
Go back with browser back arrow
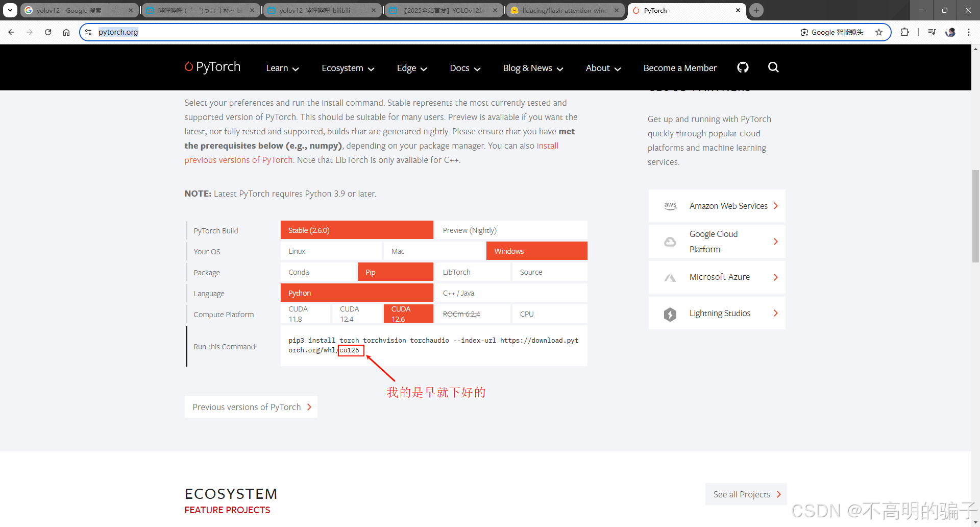(11, 32)
